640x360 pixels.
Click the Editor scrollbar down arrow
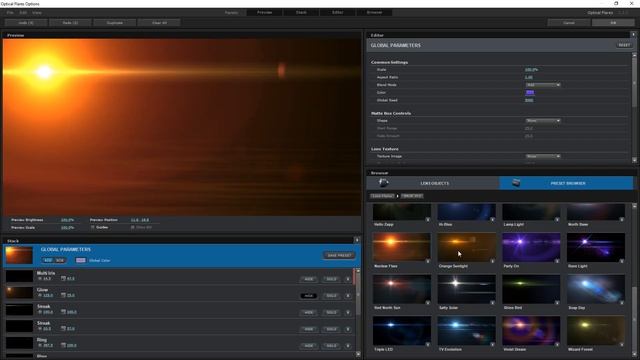pyautogui.click(x=634, y=160)
